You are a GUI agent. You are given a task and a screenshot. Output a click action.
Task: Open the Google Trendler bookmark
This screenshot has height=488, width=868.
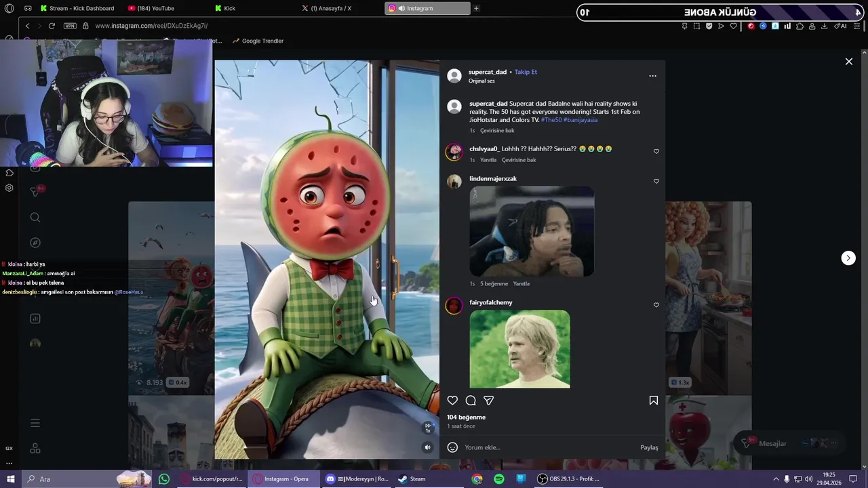point(258,41)
